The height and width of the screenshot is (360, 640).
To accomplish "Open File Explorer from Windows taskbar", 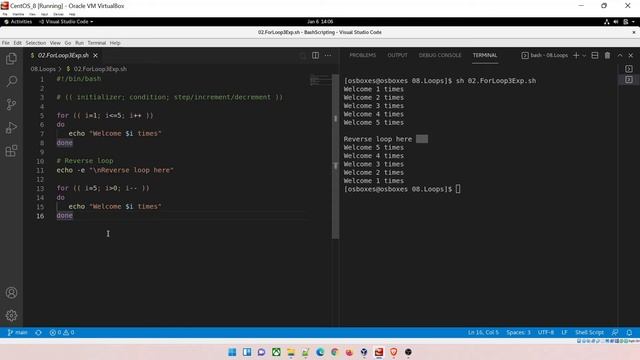I will coord(291,352).
